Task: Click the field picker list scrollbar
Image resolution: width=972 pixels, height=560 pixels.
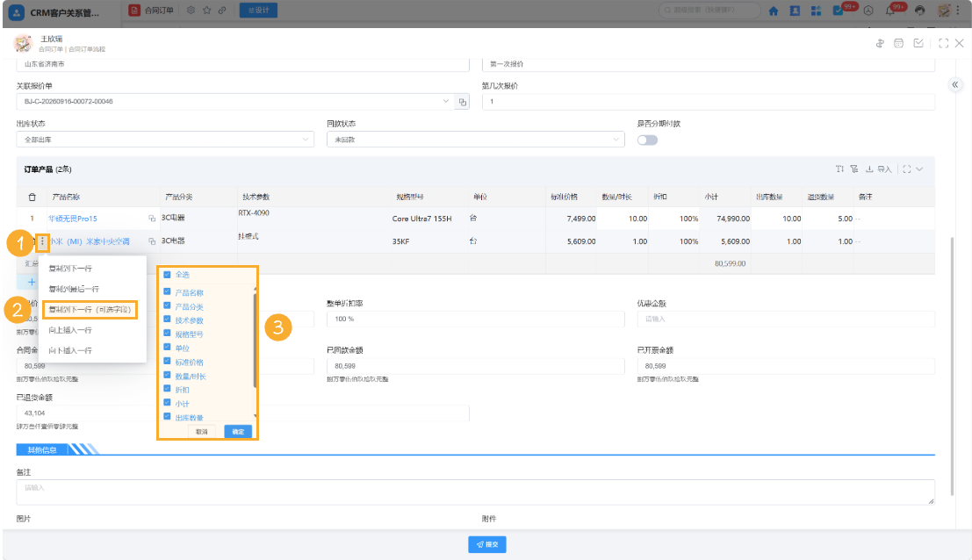Action: click(x=255, y=340)
